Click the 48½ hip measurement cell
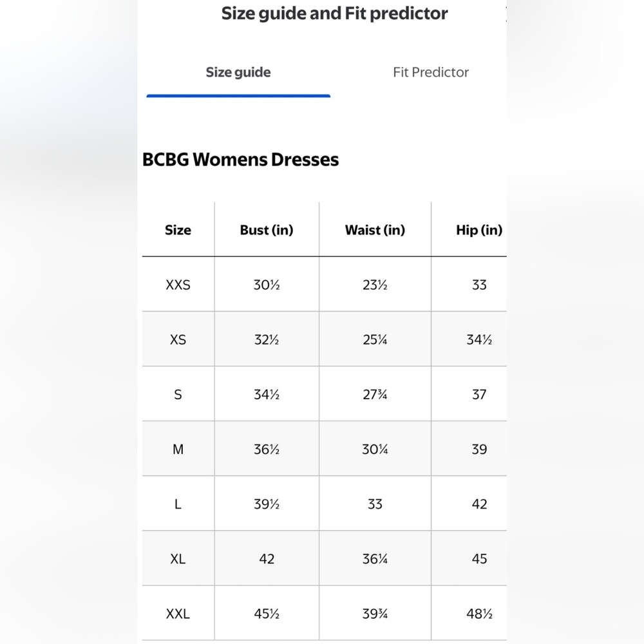The height and width of the screenshot is (644, 644). coord(479,614)
